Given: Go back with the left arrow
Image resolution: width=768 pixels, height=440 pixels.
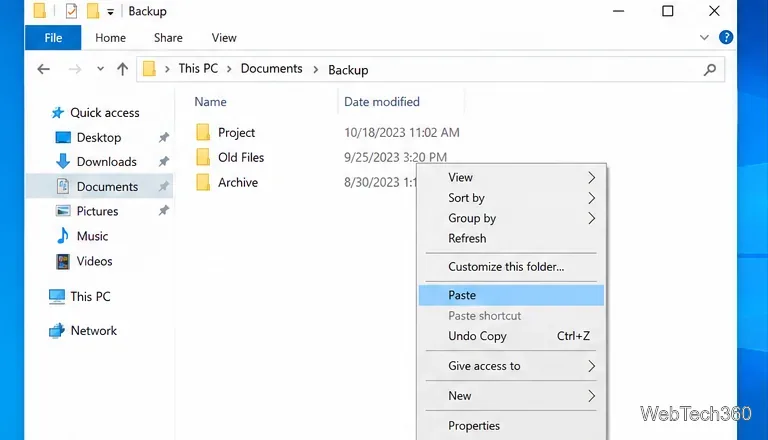Looking at the screenshot, I should click(x=44, y=70).
